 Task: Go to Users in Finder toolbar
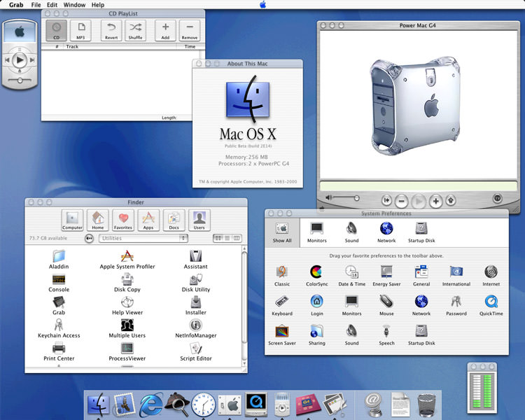pyautogui.click(x=199, y=220)
